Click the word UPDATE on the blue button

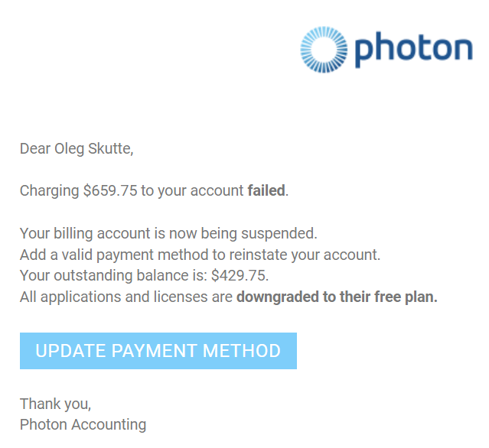pyautogui.click(x=71, y=351)
